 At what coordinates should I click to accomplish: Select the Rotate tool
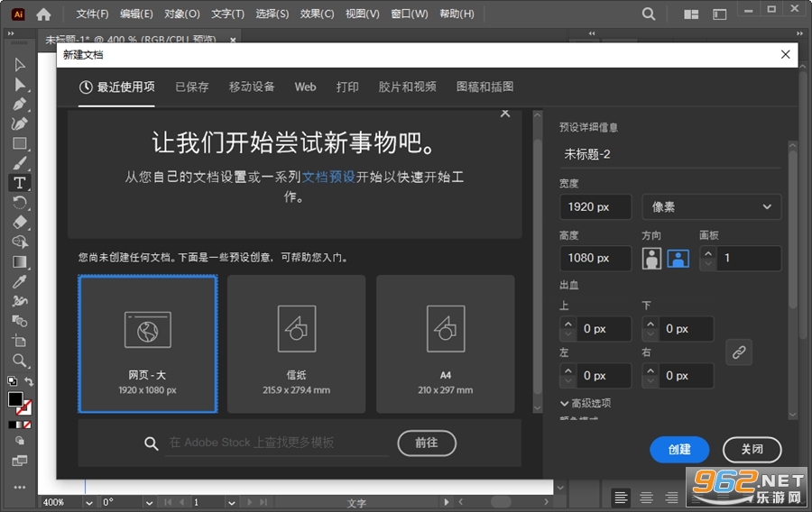20,202
